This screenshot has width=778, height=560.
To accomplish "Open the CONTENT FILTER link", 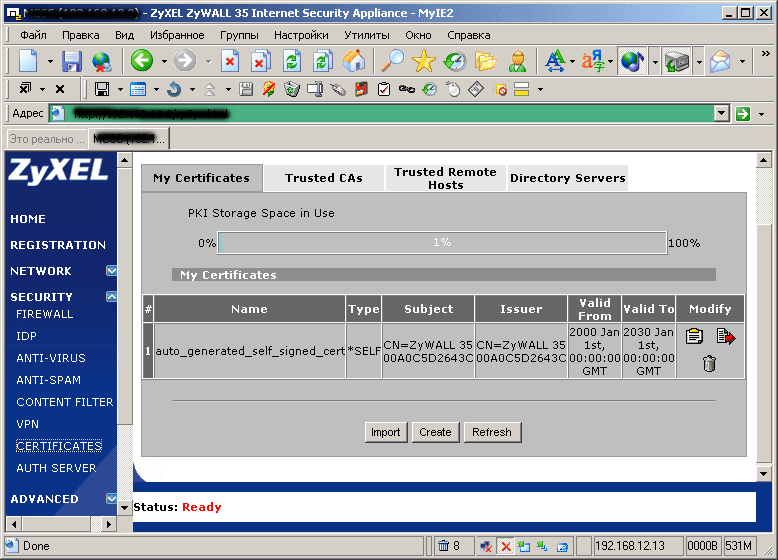I will tap(65, 402).
